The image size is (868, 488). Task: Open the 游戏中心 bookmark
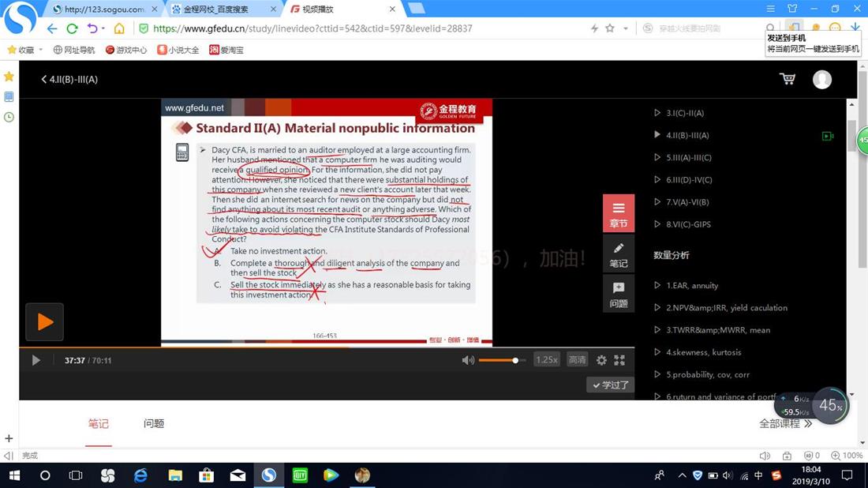[126, 50]
